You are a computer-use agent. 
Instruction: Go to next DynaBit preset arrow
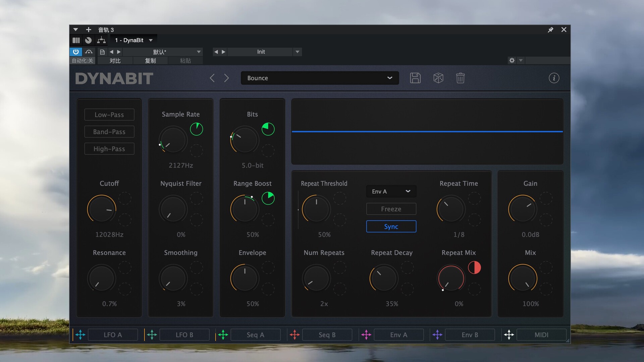coord(227,78)
